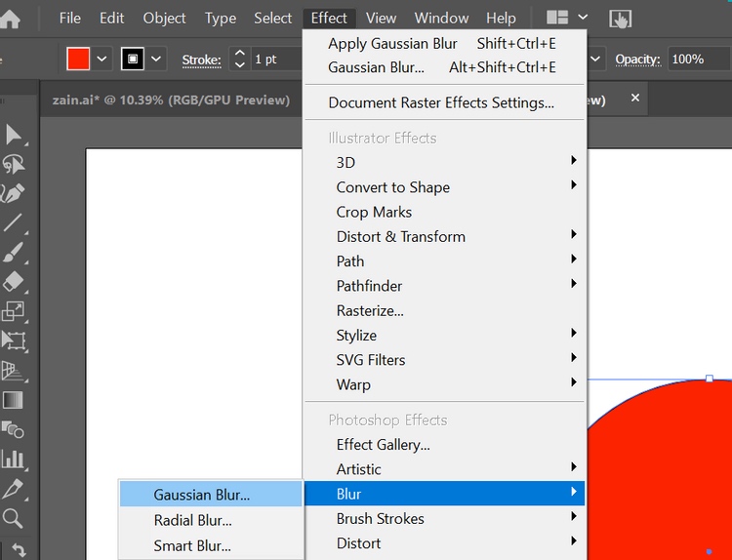Image resolution: width=732 pixels, height=560 pixels.
Task: Open the stroke color dropdown arrow
Action: click(156, 60)
